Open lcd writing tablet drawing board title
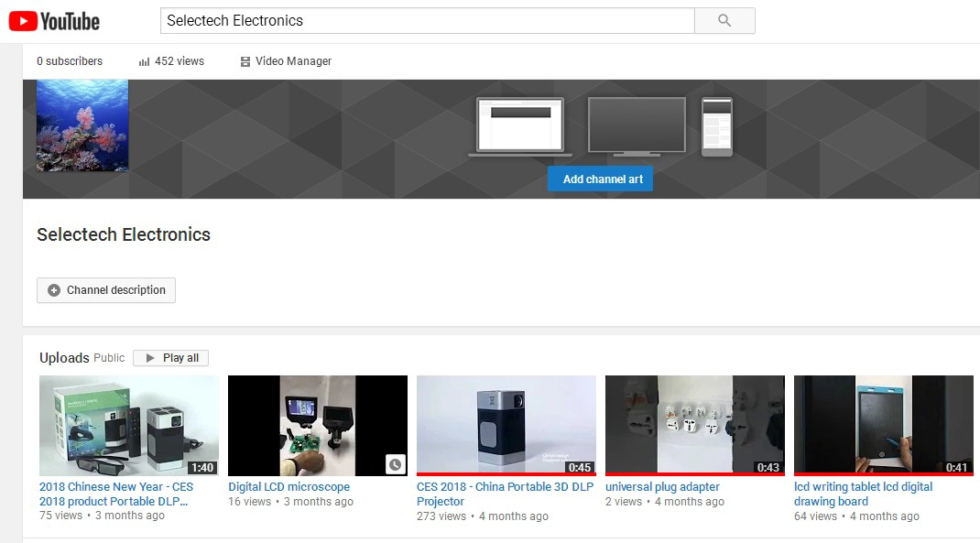This screenshot has width=980, height=543. pos(863,494)
